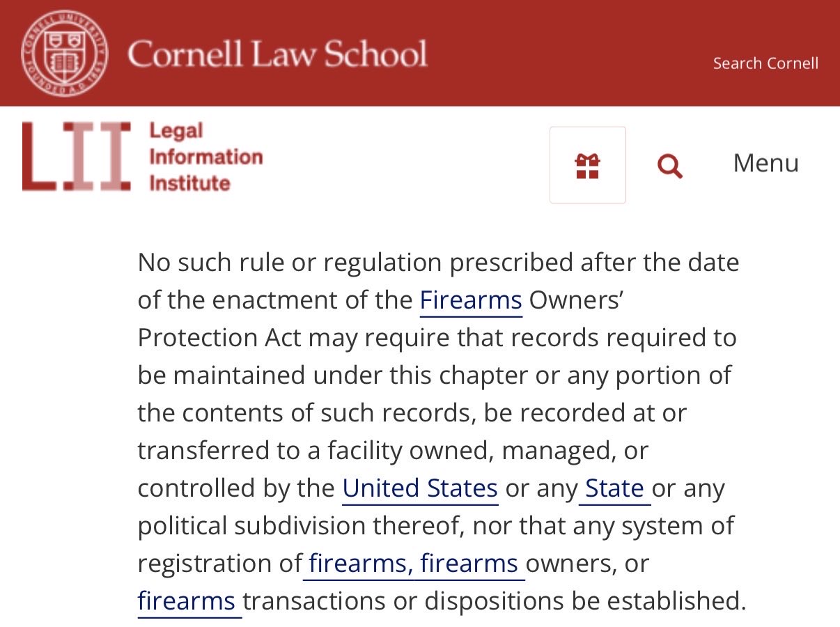Open the gift box donate icon
This screenshot has height=627, width=840.
tap(587, 165)
